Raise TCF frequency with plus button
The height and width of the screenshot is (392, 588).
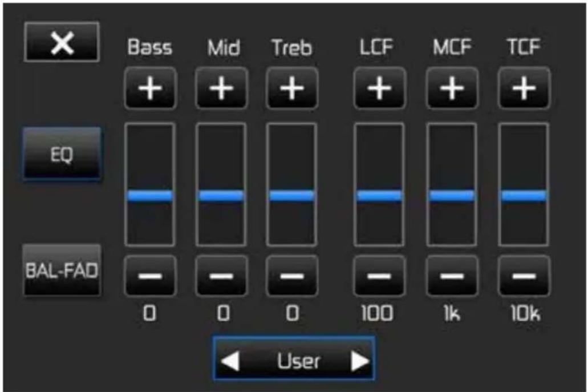click(x=524, y=88)
